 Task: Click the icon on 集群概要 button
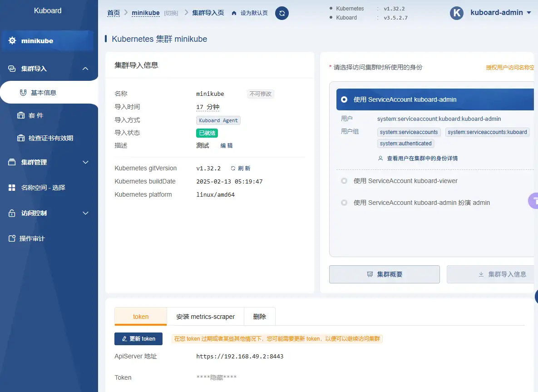tap(370, 274)
